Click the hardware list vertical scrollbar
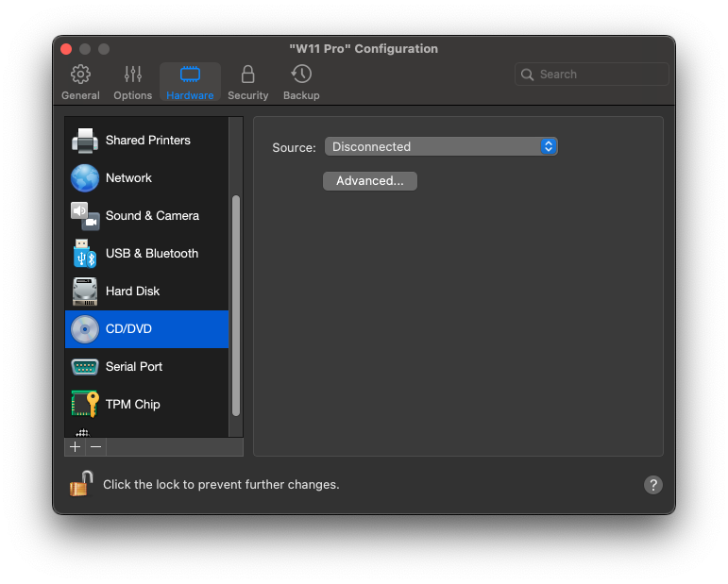Screen dimensions: 728x584 [x=236, y=302]
